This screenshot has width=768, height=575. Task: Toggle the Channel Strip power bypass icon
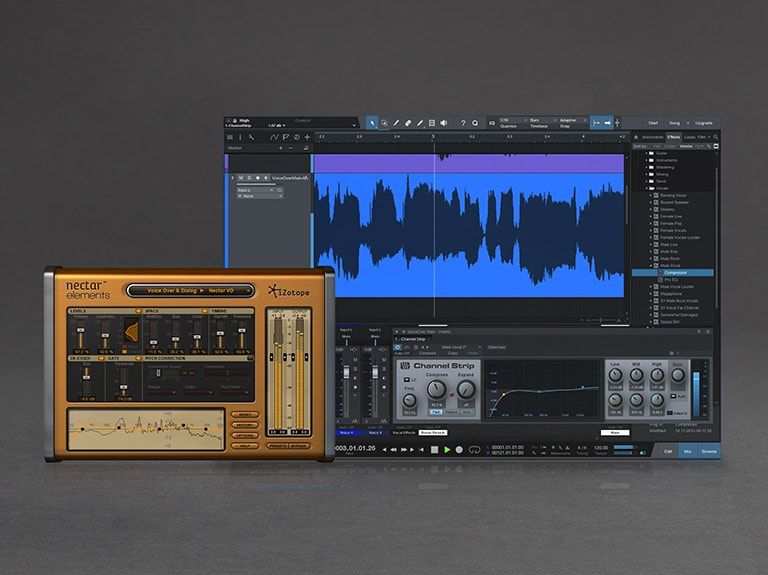[x=397, y=347]
